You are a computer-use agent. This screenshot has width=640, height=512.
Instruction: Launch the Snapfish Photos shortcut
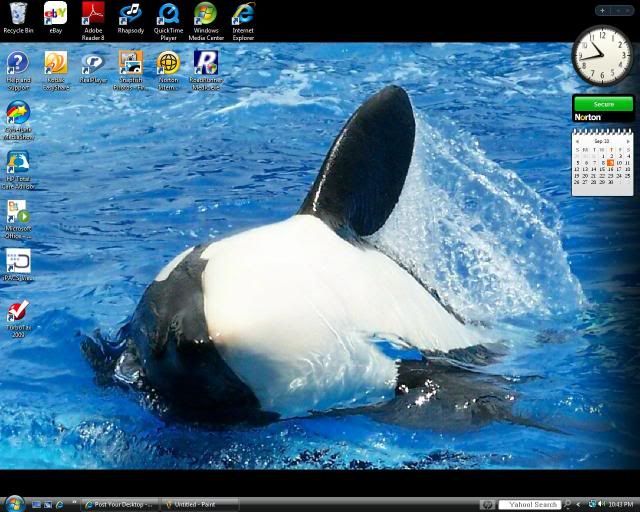pos(131,71)
